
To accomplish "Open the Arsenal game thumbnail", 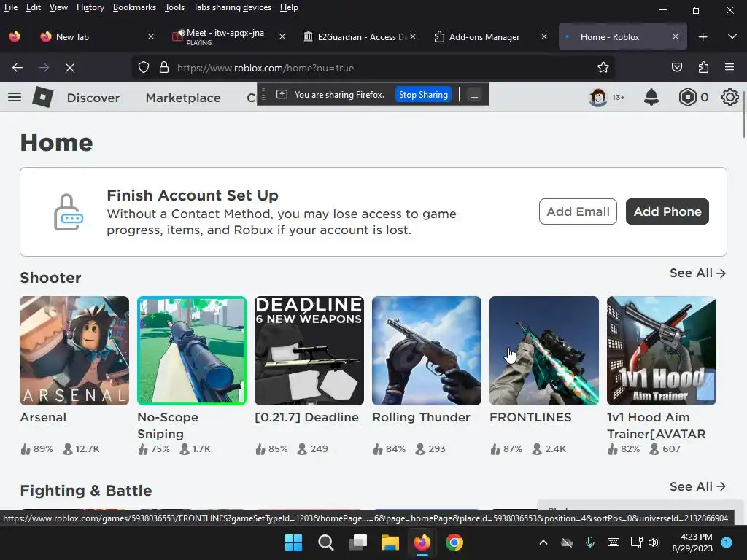I will coord(74,351).
